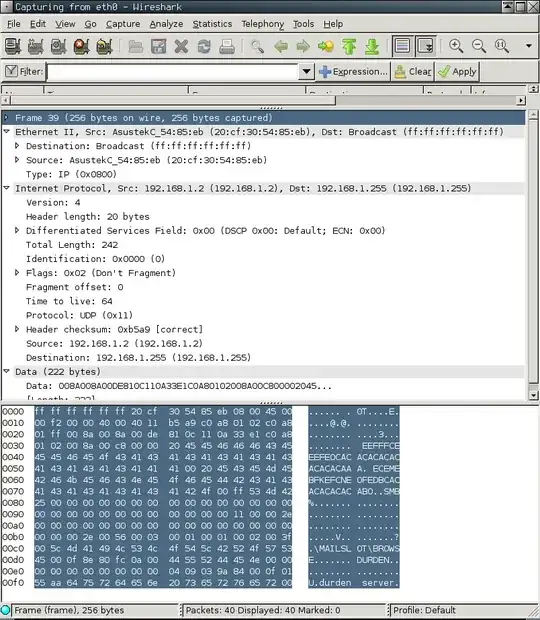Open the capture interfaces list icon

(13, 46)
